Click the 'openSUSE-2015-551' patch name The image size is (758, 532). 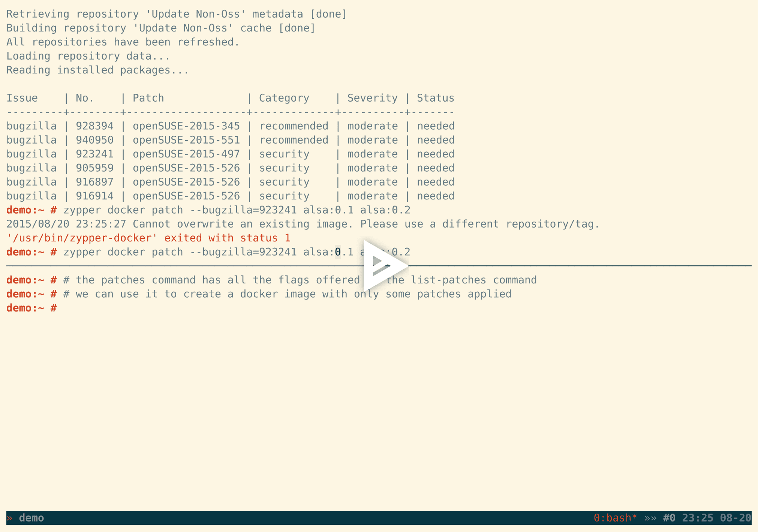point(186,139)
